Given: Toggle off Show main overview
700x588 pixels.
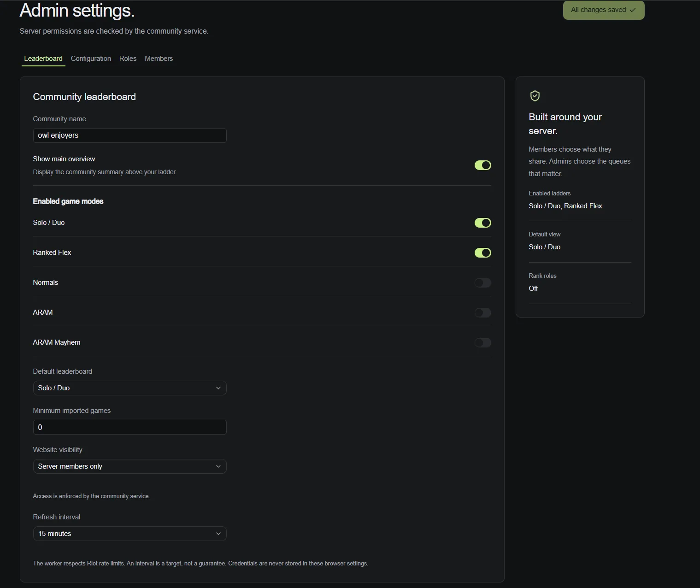Looking at the screenshot, I should tap(482, 165).
